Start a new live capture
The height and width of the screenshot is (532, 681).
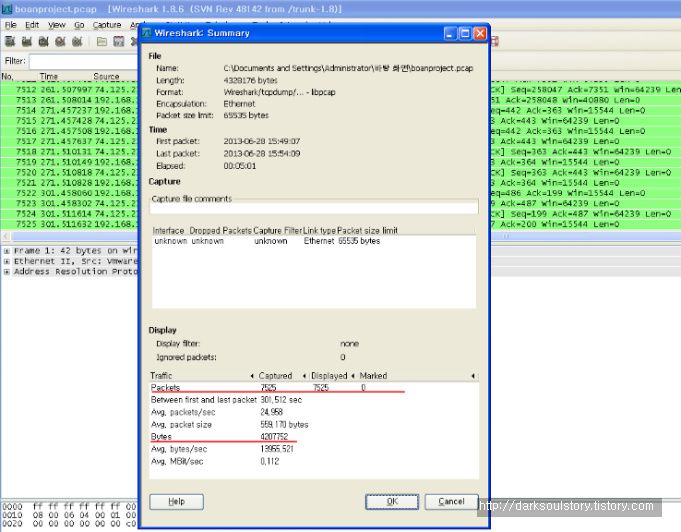pyautogui.click(x=43, y=41)
